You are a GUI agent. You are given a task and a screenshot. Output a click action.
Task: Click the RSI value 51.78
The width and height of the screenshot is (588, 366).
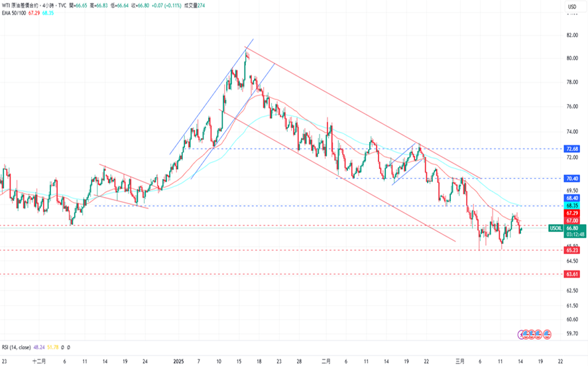pyautogui.click(x=53, y=347)
